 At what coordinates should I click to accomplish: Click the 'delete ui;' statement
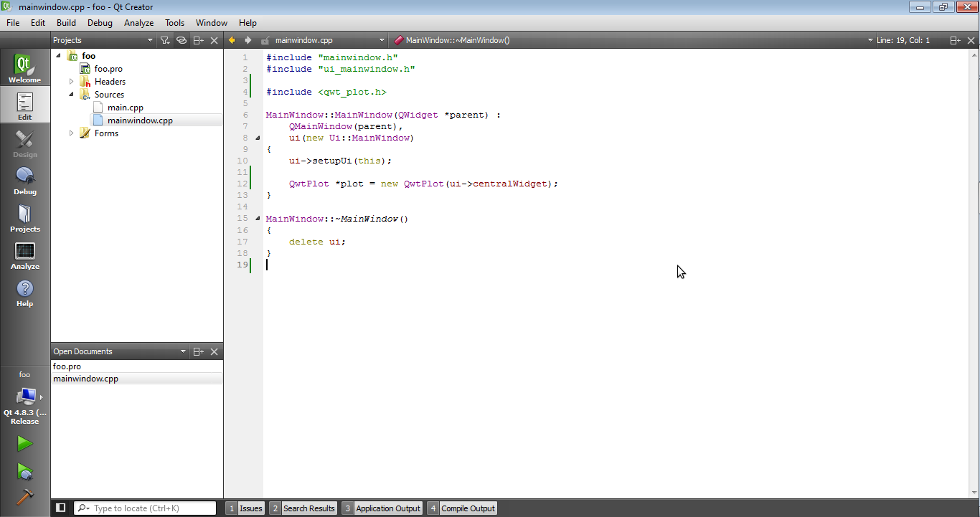click(x=317, y=242)
